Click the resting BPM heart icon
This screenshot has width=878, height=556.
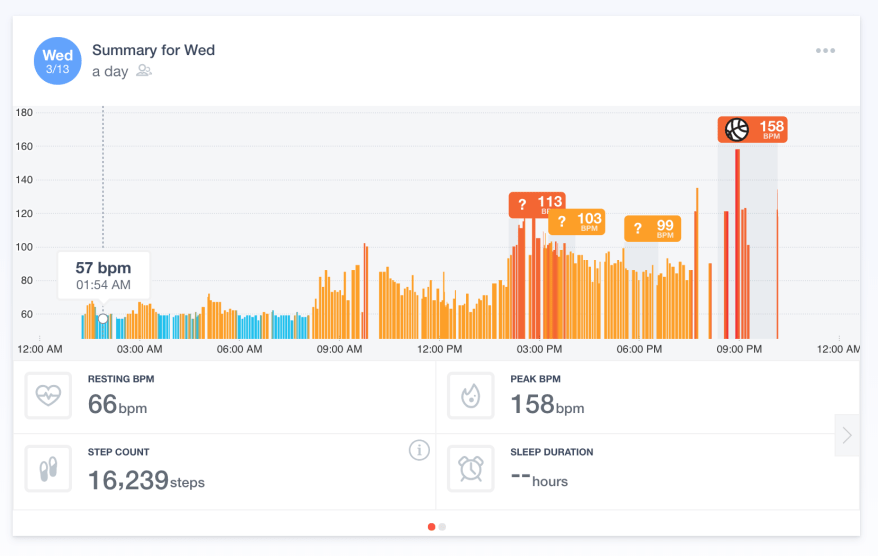point(48,395)
